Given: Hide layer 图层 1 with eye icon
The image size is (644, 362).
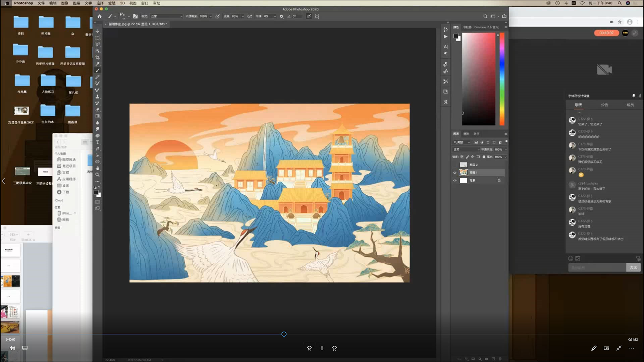Looking at the screenshot, I should coord(455,173).
